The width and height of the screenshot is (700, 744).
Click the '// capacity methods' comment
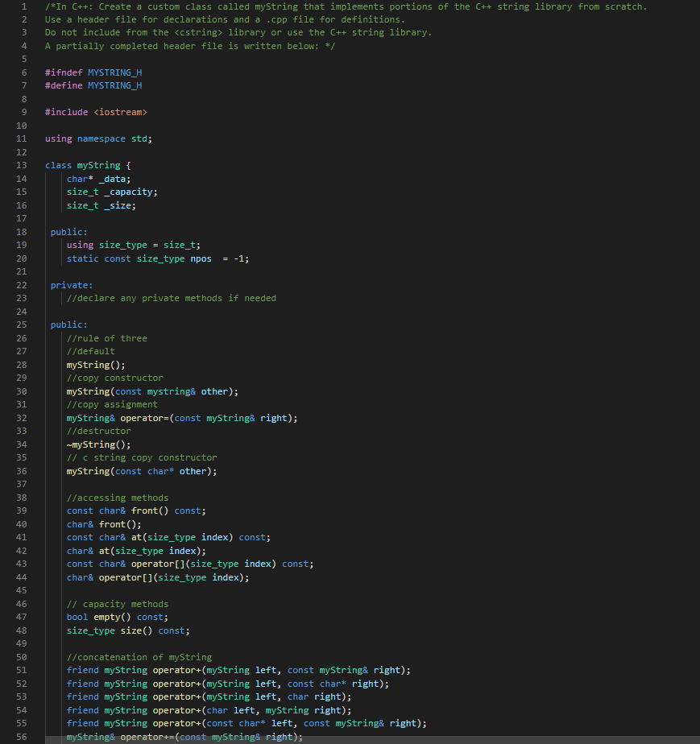click(118, 604)
